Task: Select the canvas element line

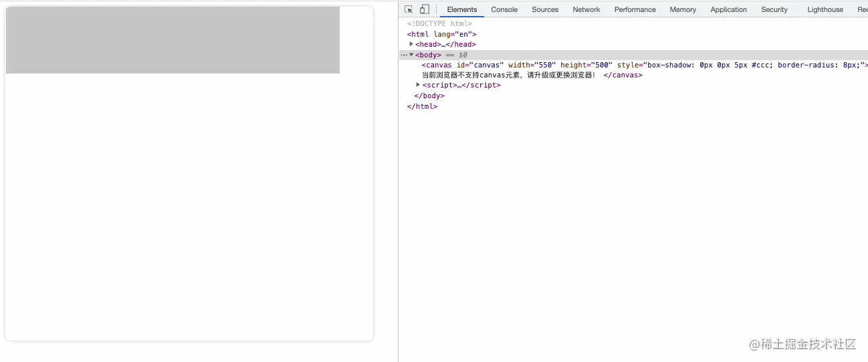Action: click(645, 65)
